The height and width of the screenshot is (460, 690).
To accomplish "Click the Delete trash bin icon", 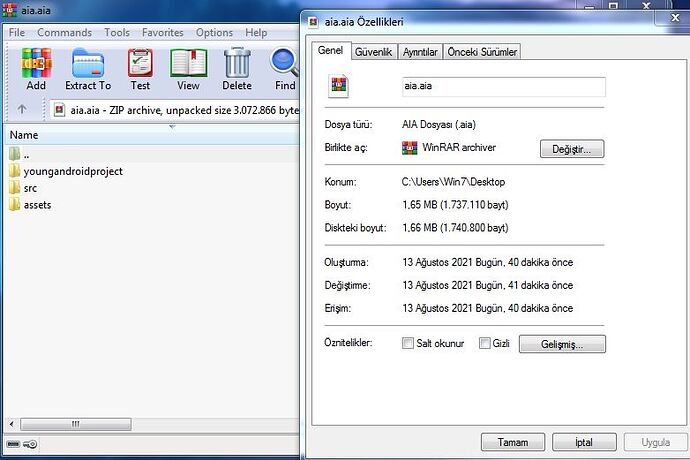I will point(237,63).
